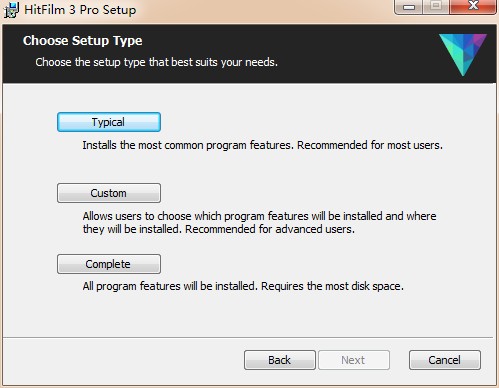
Task: Close the setup window with red X
Action: click(473, 6)
